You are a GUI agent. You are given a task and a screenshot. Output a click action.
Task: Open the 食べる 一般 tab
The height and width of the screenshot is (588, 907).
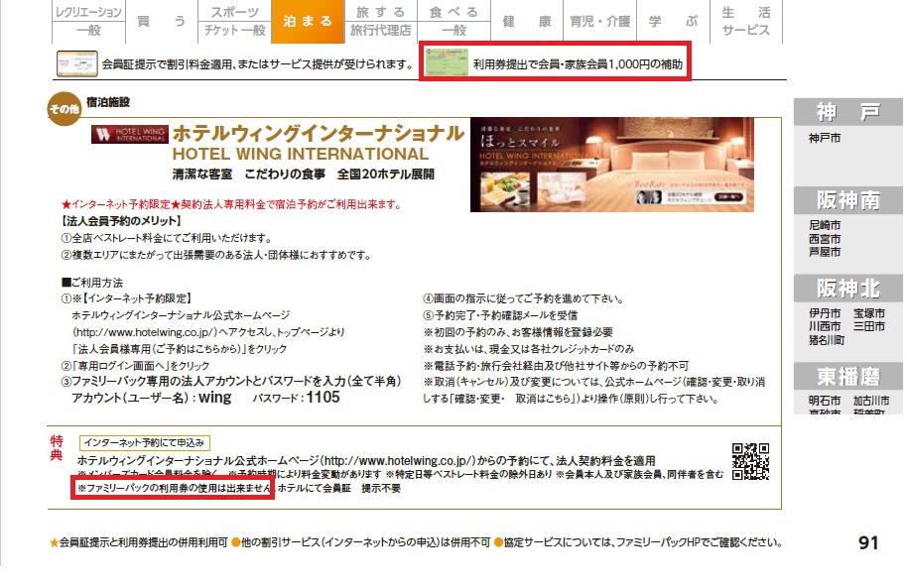pyautogui.click(x=454, y=22)
